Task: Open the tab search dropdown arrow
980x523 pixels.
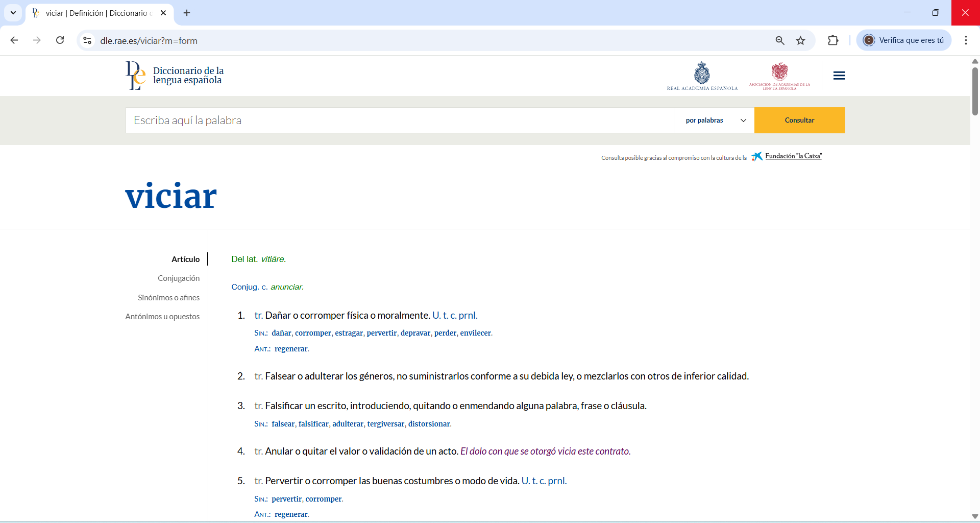Action: click(13, 13)
